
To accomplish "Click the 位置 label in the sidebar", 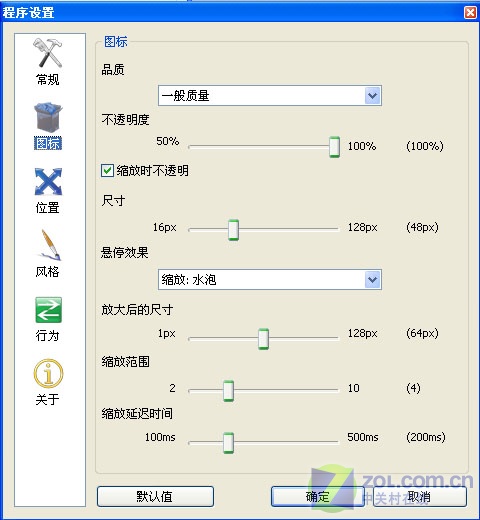I will click(x=48, y=208).
